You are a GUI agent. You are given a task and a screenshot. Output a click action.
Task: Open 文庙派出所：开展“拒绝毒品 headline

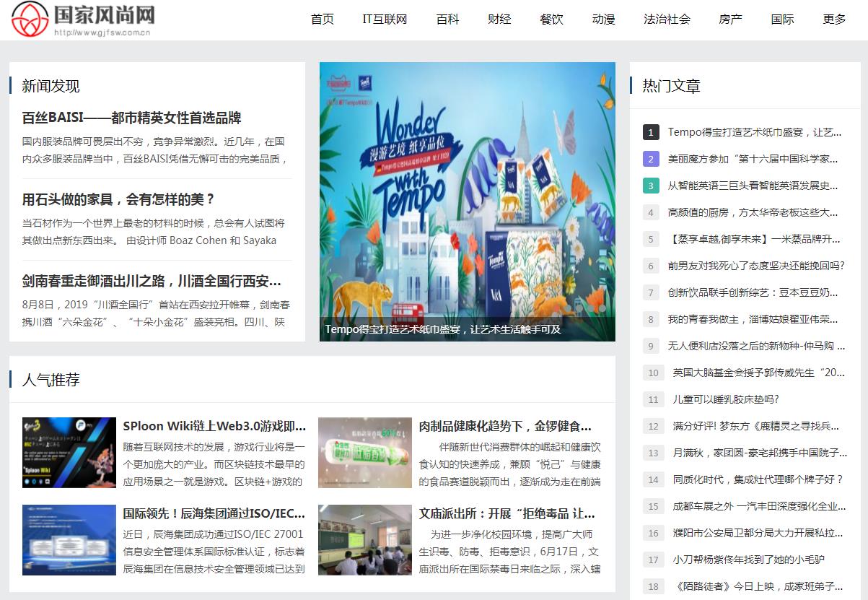coord(507,513)
